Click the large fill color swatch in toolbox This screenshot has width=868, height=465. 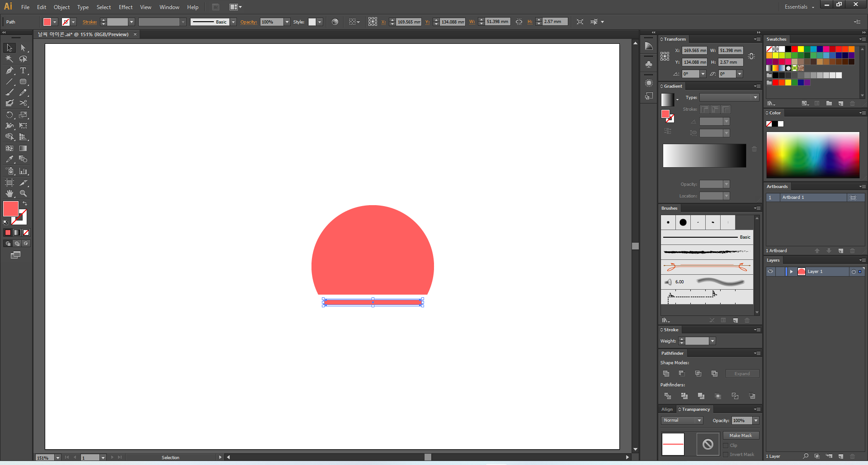click(11, 209)
